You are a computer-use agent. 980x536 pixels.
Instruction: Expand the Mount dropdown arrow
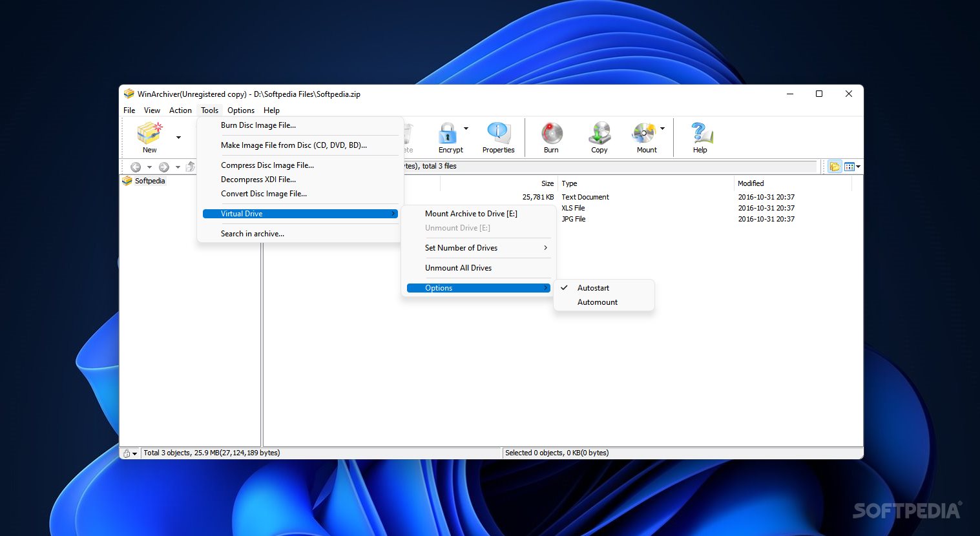(662, 129)
